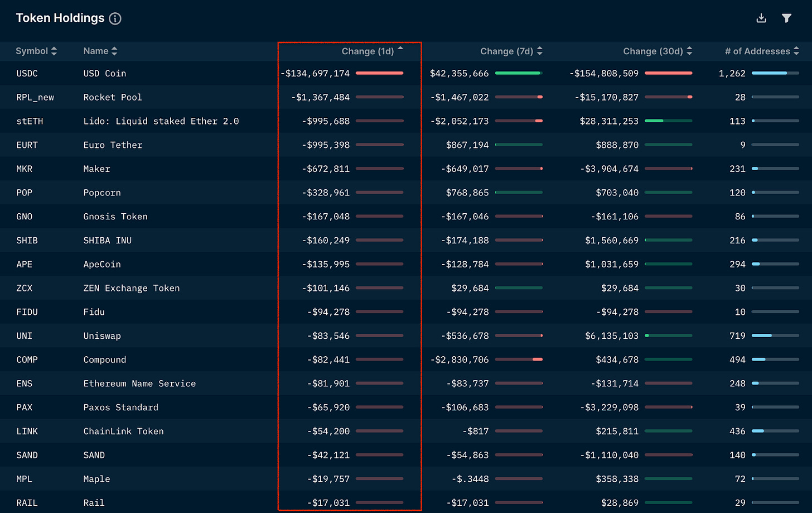Click the ApeCoin name

tap(102, 265)
